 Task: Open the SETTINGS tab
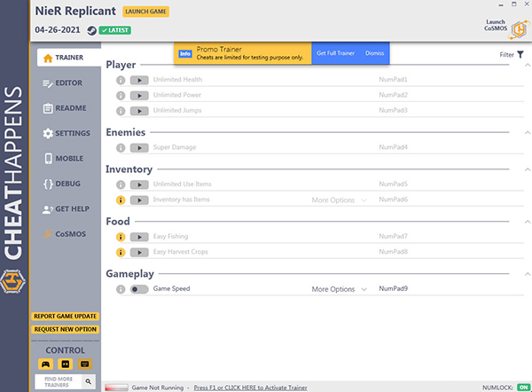pyautogui.click(x=66, y=133)
